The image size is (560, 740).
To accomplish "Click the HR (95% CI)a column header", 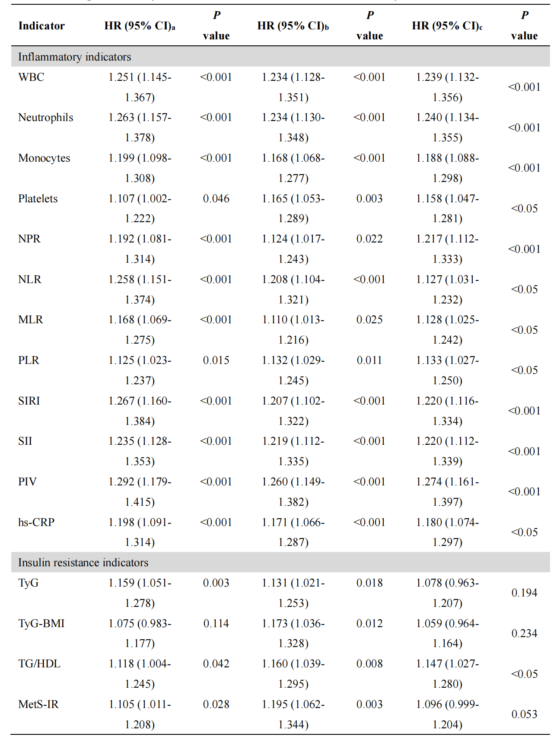I will [140, 26].
